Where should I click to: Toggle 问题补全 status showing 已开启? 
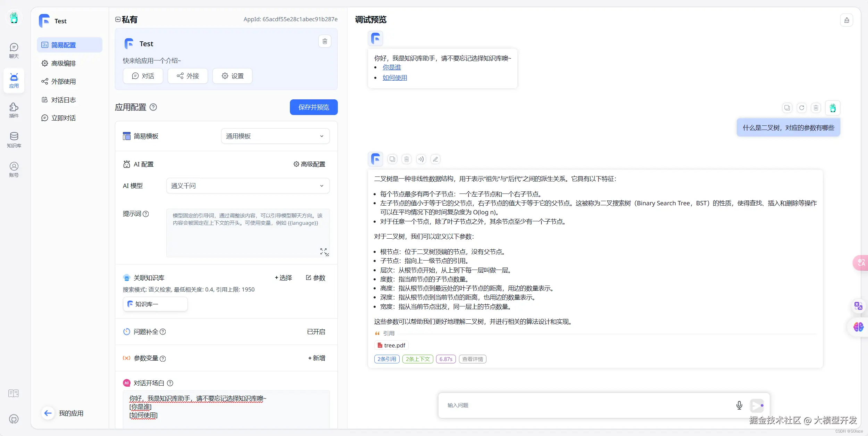[x=316, y=332]
